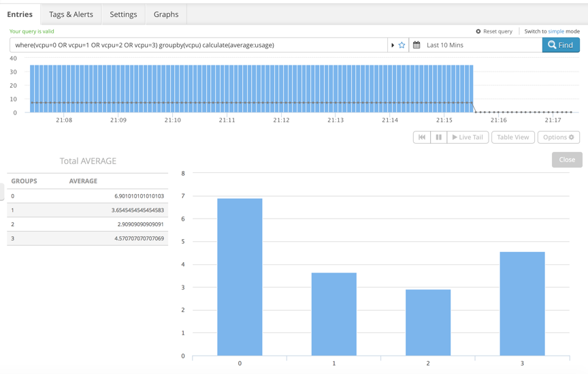Open the Tags & Alerts tab

pos(71,14)
